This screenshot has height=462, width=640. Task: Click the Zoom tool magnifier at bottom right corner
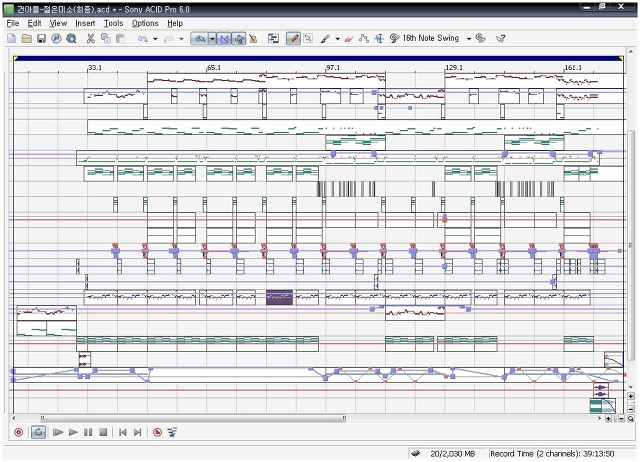tap(631, 419)
